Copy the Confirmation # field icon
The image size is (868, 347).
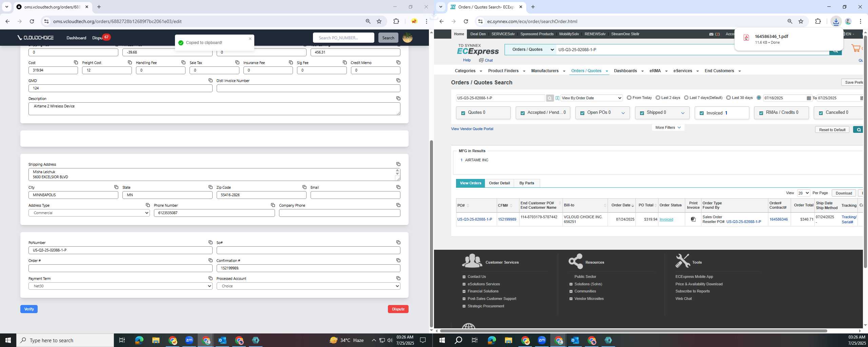pos(398,260)
